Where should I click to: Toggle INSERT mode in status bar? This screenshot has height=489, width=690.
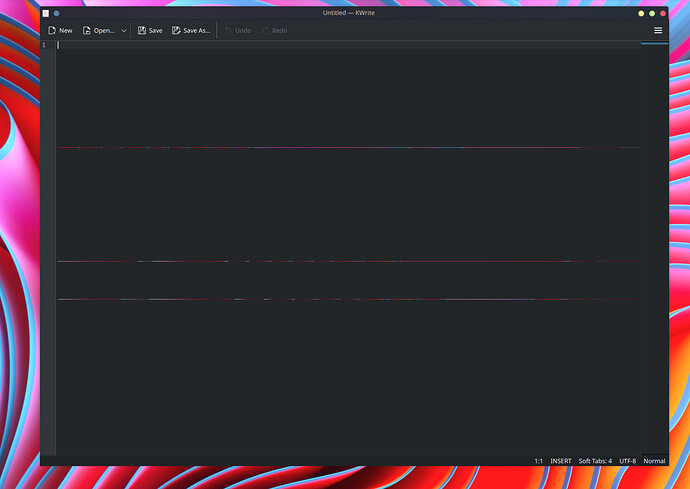coord(561,461)
